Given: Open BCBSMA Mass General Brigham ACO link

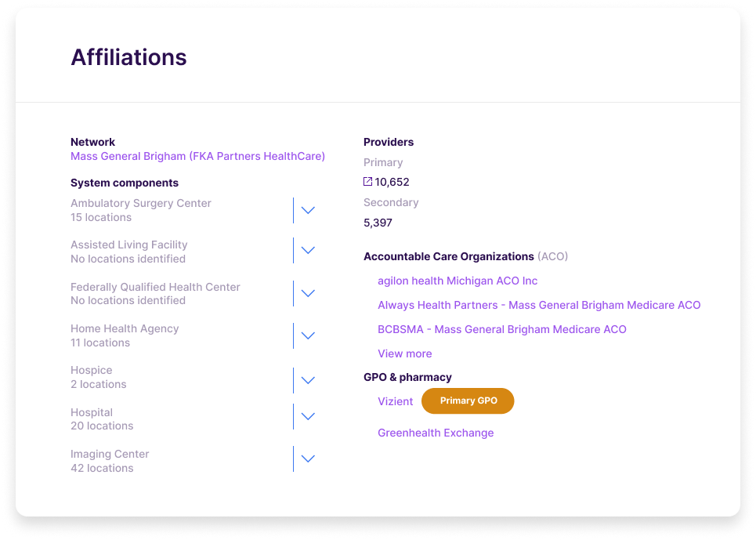Looking at the screenshot, I should coord(502,329).
